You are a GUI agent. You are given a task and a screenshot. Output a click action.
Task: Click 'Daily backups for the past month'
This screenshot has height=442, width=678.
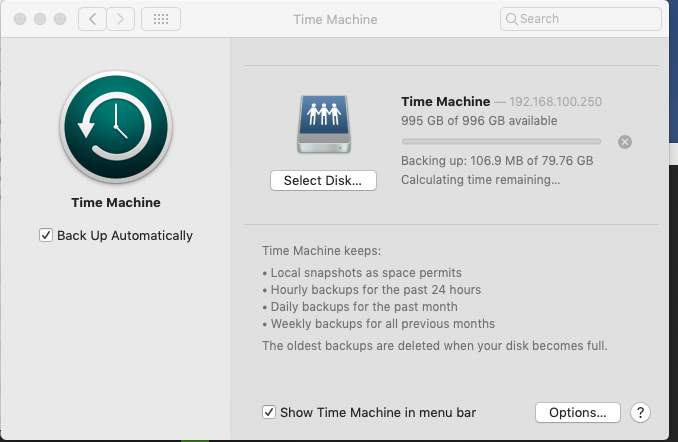tap(364, 307)
